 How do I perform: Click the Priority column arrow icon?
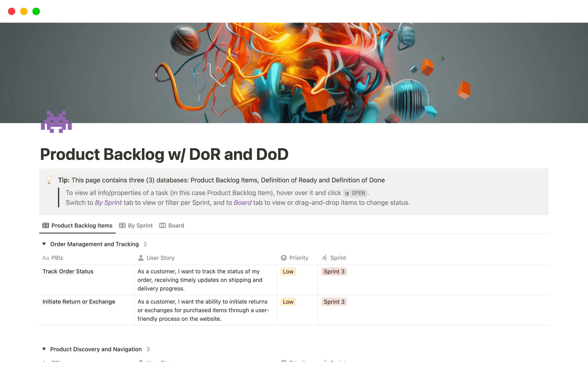tap(284, 258)
